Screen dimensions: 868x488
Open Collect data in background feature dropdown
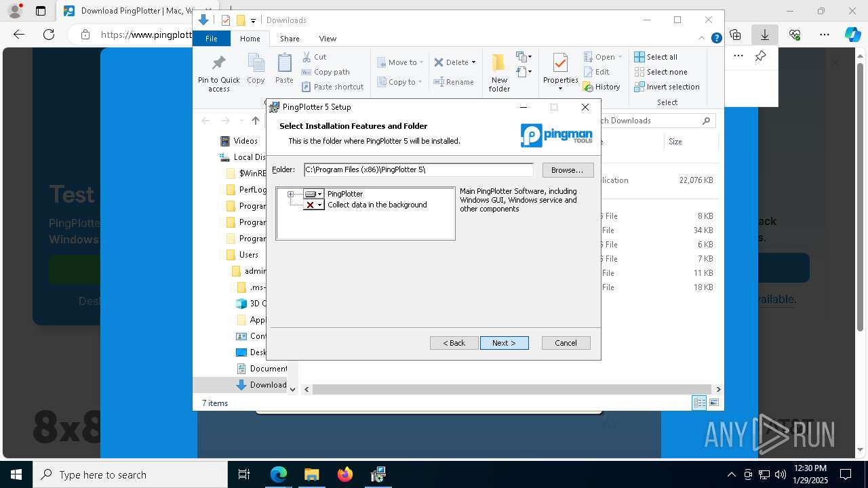[x=313, y=205]
